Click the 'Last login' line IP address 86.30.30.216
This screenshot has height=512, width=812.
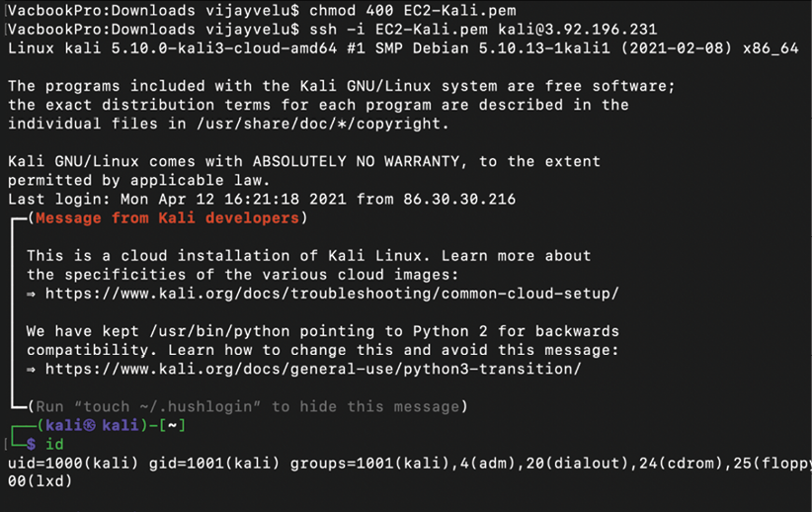click(459, 199)
